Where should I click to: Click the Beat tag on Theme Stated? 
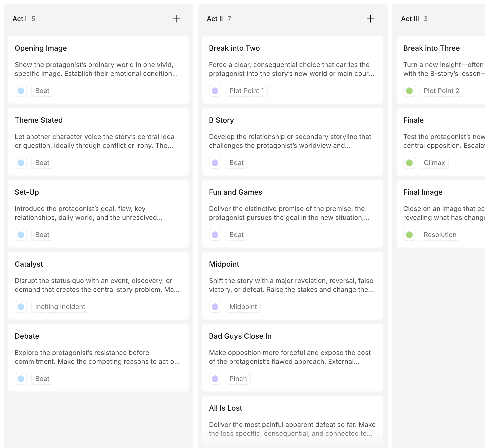[x=42, y=163]
